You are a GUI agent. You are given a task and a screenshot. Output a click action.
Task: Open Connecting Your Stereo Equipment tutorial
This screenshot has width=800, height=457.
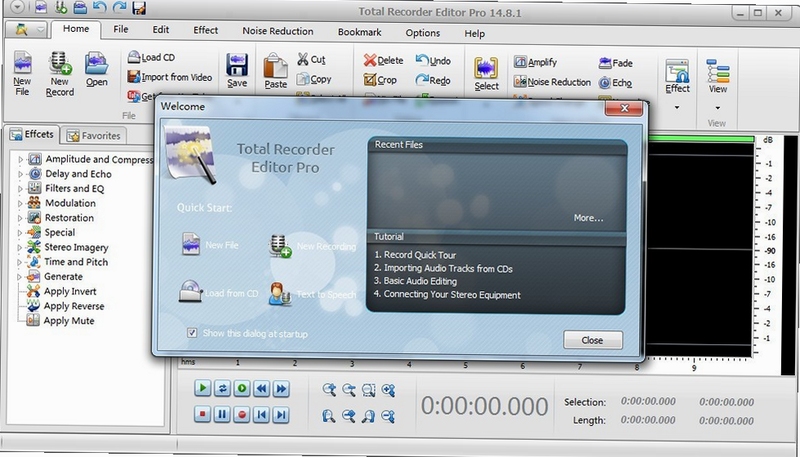[x=447, y=295]
